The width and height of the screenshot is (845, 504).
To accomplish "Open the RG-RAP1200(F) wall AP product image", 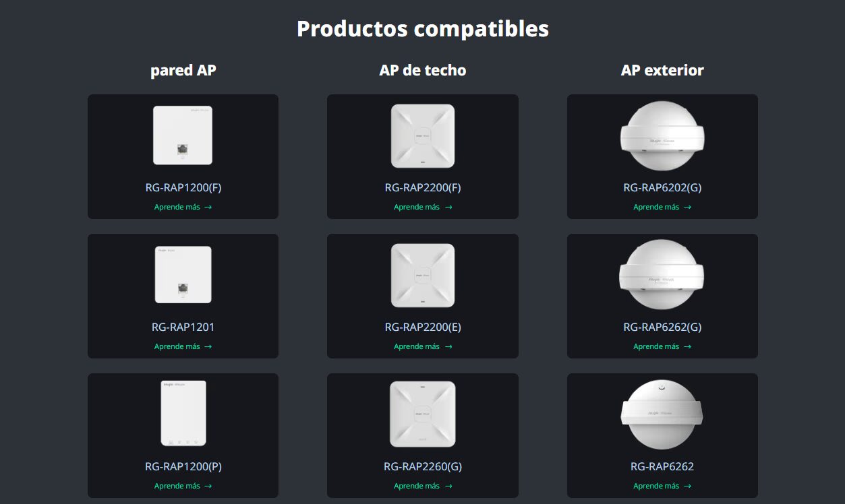I will (x=183, y=135).
